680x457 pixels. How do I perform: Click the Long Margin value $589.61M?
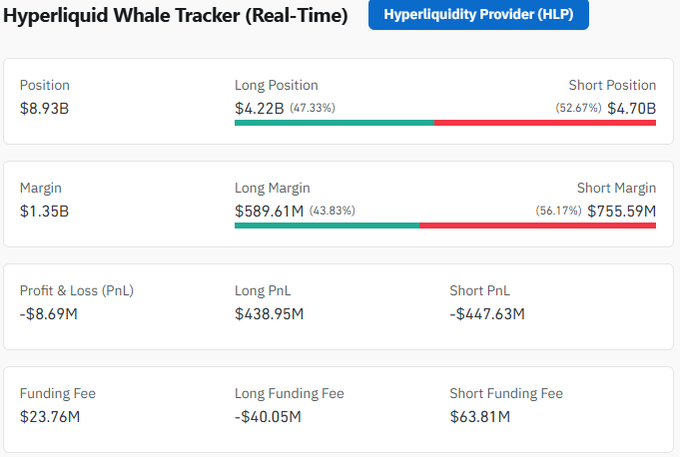pyautogui.click(x=269, y=211)
